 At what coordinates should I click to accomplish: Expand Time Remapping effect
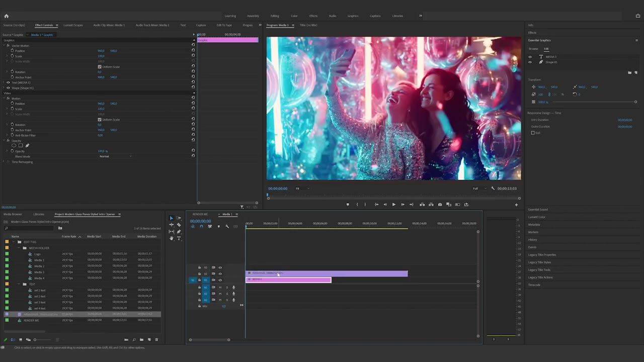point(4,162)
